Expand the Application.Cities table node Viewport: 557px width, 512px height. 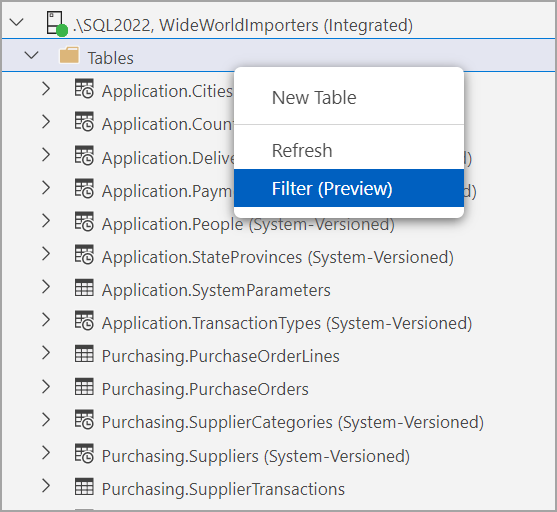(45, 88)
